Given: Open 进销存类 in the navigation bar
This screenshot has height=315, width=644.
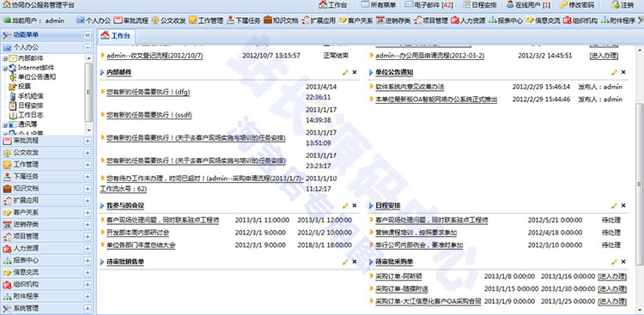Looking at the screenshot, I should (x=393, y=20).
